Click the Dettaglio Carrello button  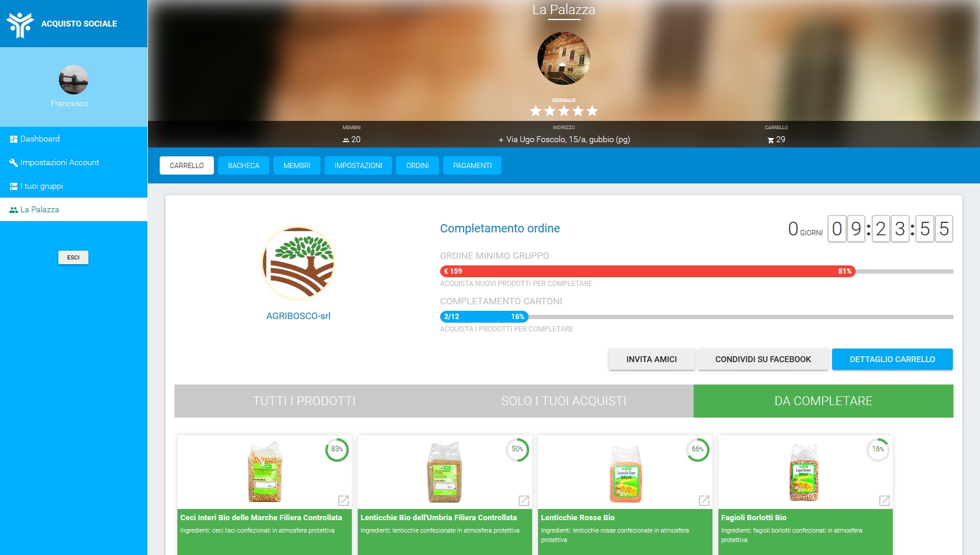click(x=892, y=359)
